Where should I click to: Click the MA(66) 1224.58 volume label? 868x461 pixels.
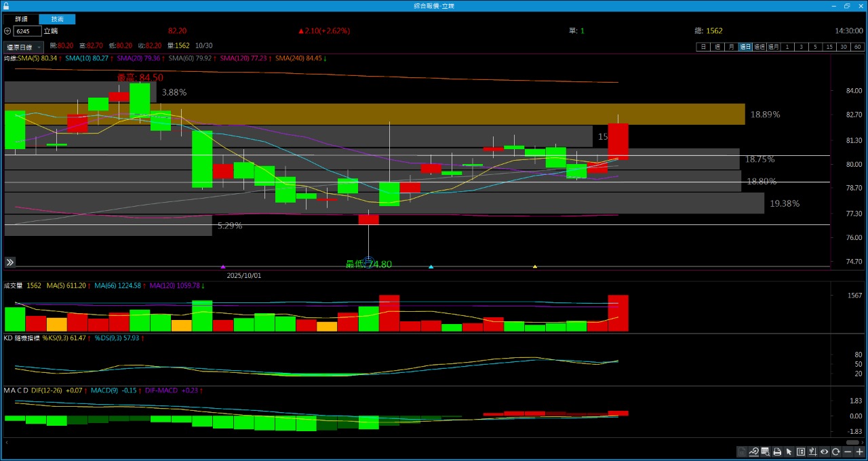[118, 286]
